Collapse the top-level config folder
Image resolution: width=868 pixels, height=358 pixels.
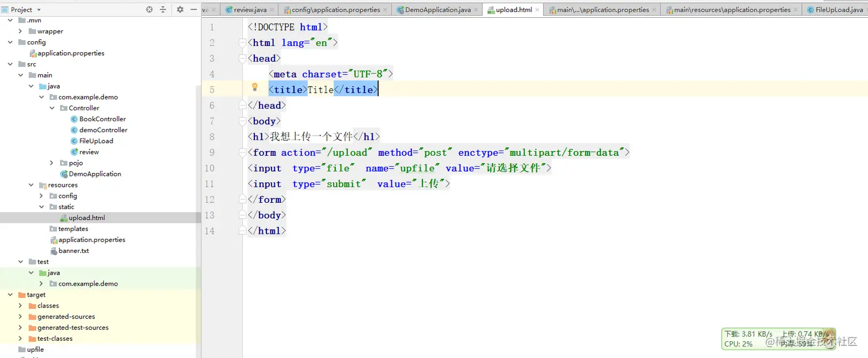click(x=10, y=42)
